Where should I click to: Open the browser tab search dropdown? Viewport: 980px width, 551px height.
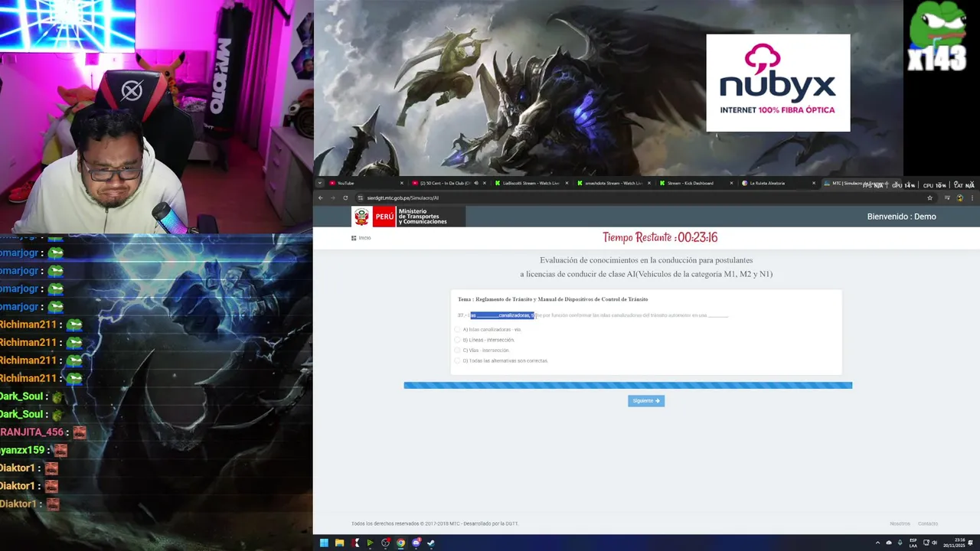(x=319, y=183)
